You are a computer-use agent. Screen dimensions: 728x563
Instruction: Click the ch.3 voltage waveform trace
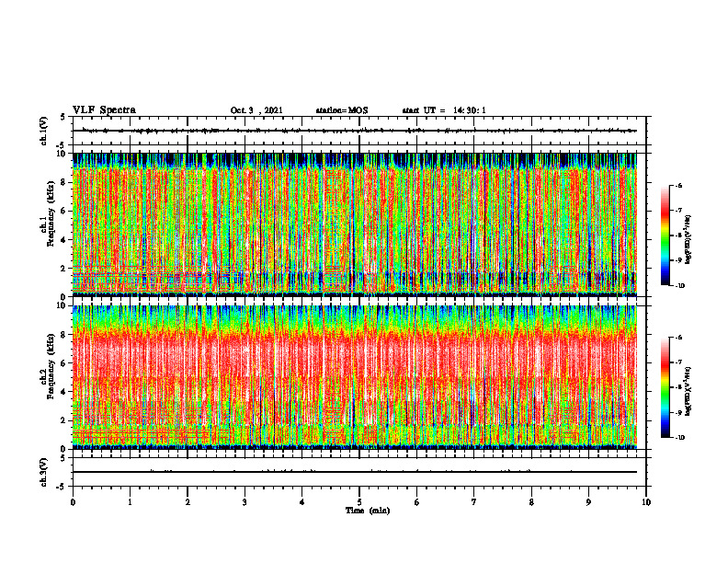355,472
